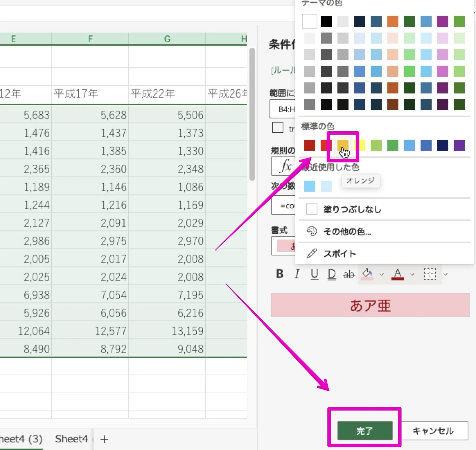Screen dimensions: 476x450
Task: Pick the purple standard color swatch
Action: (459, 145)
